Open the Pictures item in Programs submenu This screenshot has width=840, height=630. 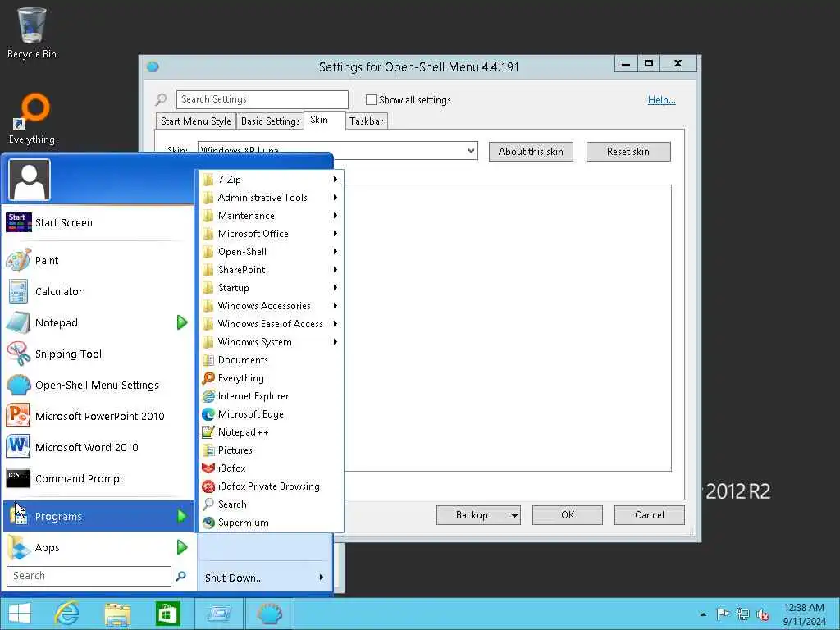pos(271,450)
